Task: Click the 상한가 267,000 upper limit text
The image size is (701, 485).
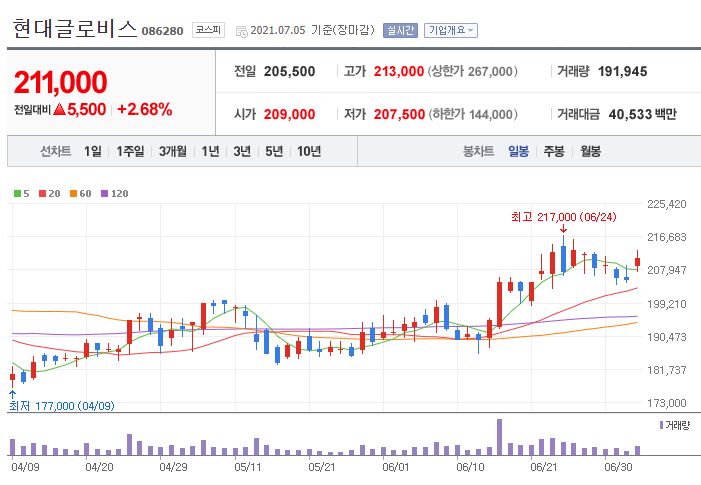Action: (x=473, y=72)
